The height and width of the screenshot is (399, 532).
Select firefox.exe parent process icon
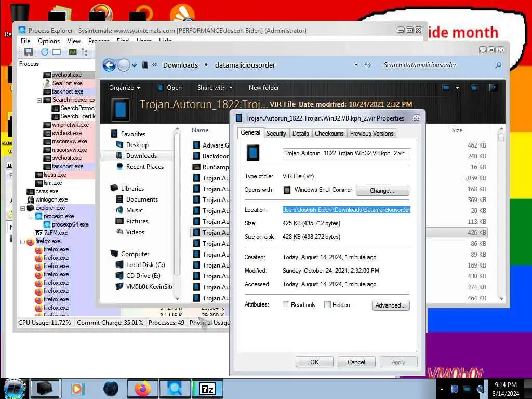tap(31, 242)
